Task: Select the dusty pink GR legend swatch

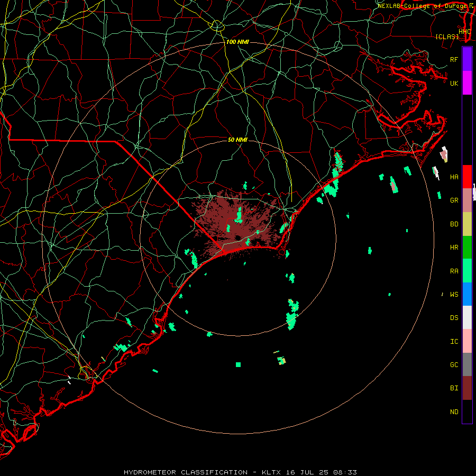Action: [467, 200]
